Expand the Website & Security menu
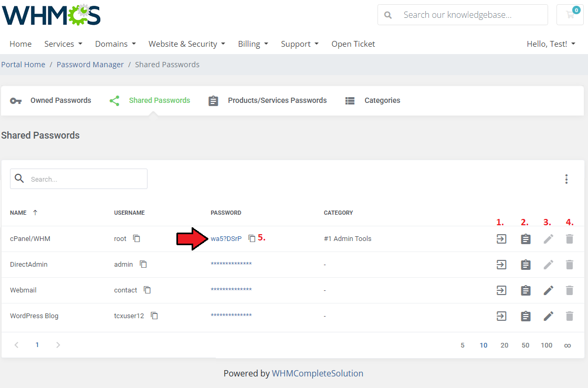The width and height of the screenshot is (588, 388). [187, 44]
